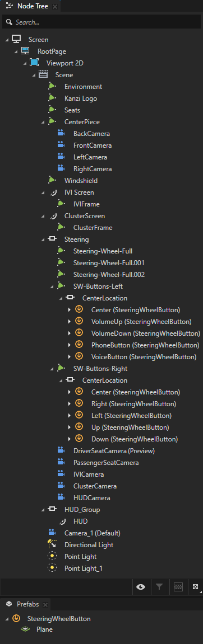This screenshot has height=644, width=203.
Task: Click the Scene clapperboard icon
Action: (x=43, y=75)
